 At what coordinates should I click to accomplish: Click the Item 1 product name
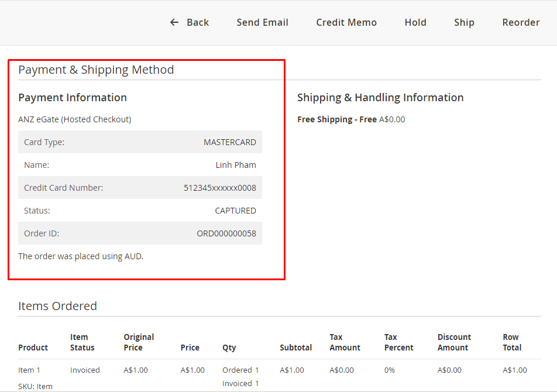click(x=29, y=370)
